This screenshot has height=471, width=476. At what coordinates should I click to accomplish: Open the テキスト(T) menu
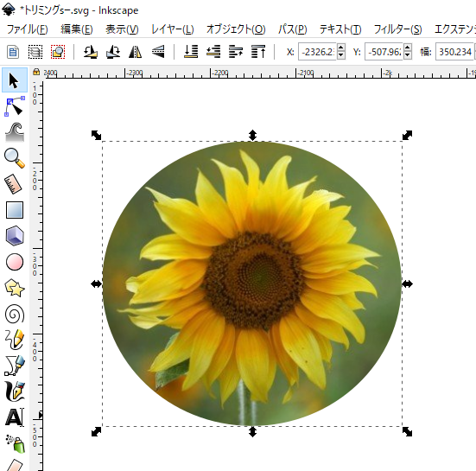tap(340, 29)
